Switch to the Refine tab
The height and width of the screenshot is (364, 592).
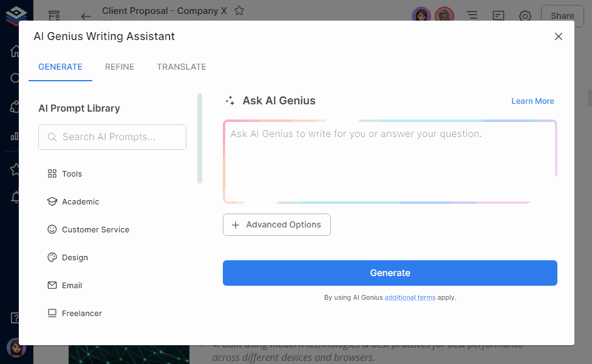(119, 67)
